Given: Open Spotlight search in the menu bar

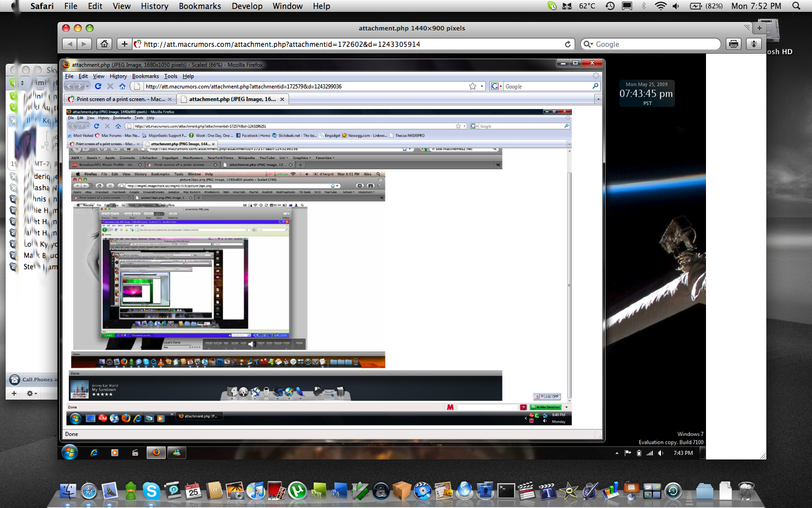Looking at the screenshot, I should 796,6.
